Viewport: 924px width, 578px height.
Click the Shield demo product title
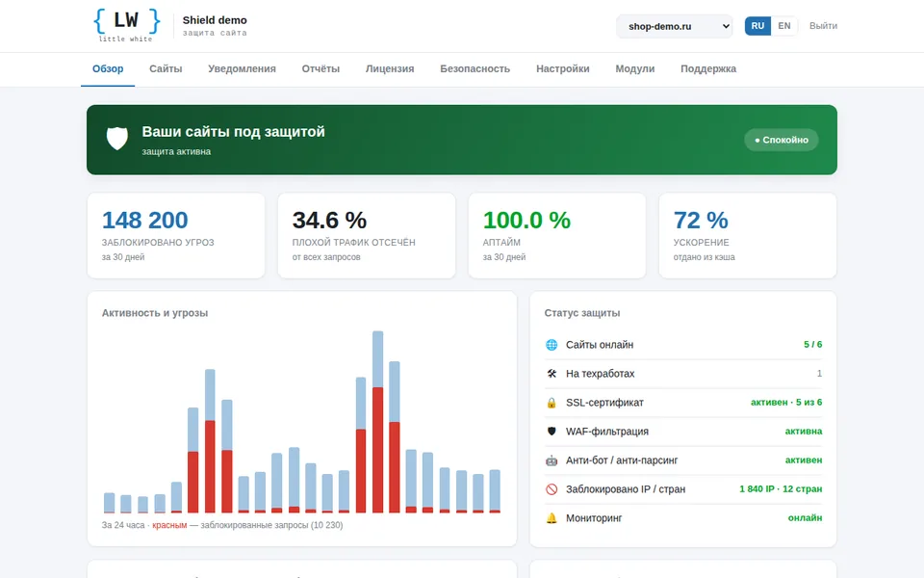pos(215,20)
